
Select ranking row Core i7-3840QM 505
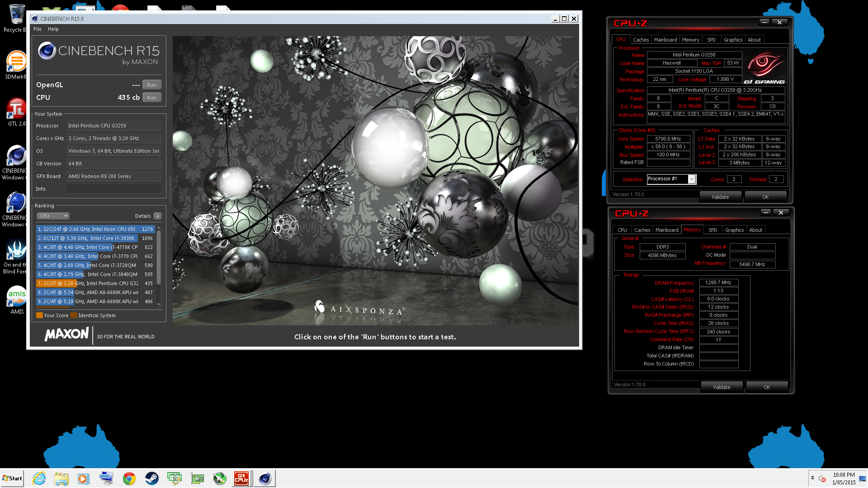(x=96, y=274)
